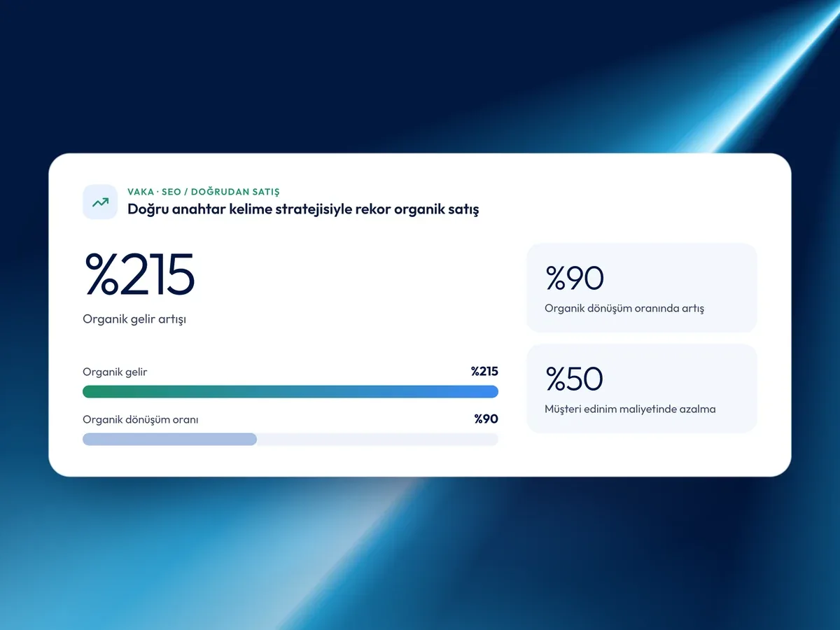
Task: Click the 'Organik gelir artışı' caption
Action: (x=134, y=319)
